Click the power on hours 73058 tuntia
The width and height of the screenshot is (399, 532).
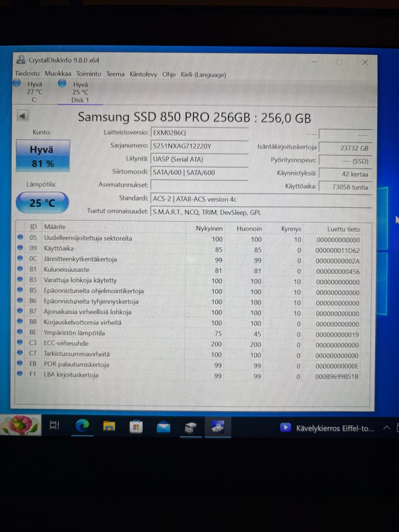coord(345,187)
